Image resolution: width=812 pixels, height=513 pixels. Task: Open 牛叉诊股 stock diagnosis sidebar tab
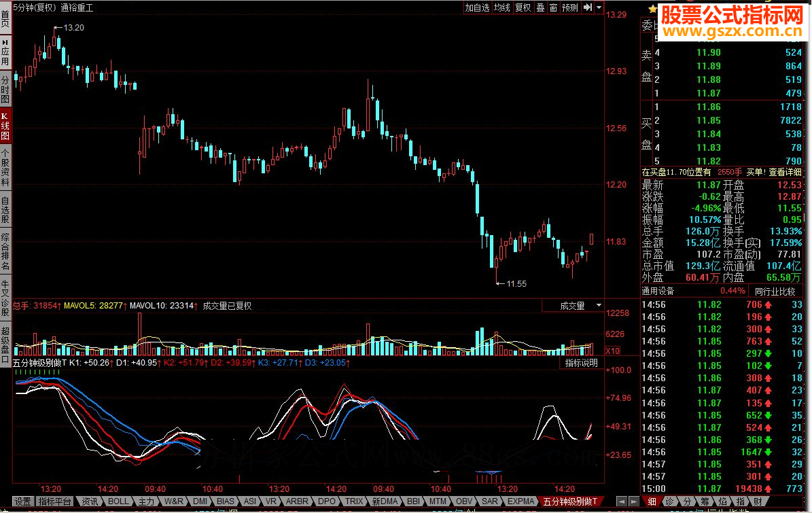[5, 298]
